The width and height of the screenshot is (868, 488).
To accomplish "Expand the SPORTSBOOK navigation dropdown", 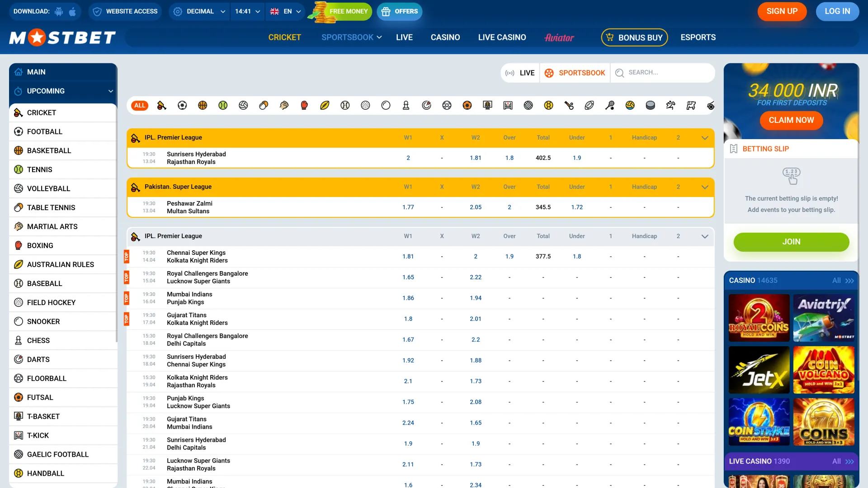I will (x=351, y=38).
